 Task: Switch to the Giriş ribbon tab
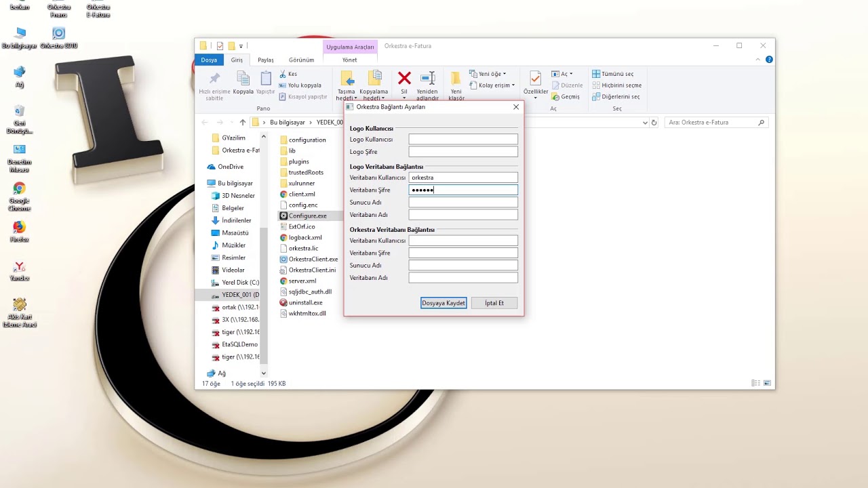point(237,60)
